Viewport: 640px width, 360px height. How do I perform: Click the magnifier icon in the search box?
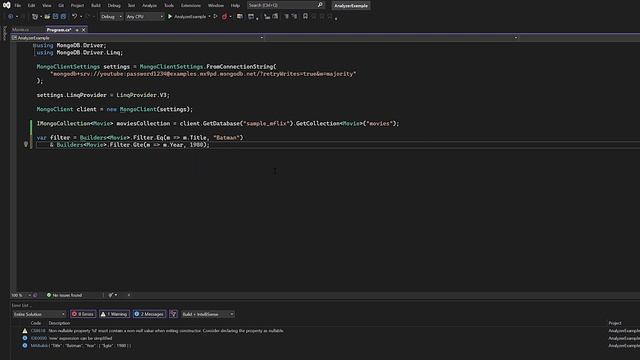tap(320, 5)
